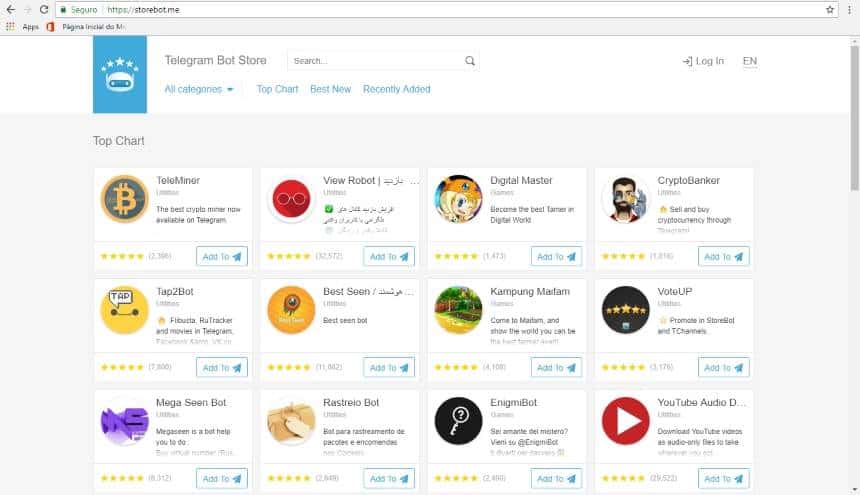Click the Tap2Bot yellow icon
Viewport: 860px width, 495px height.
tap(125, 310)
